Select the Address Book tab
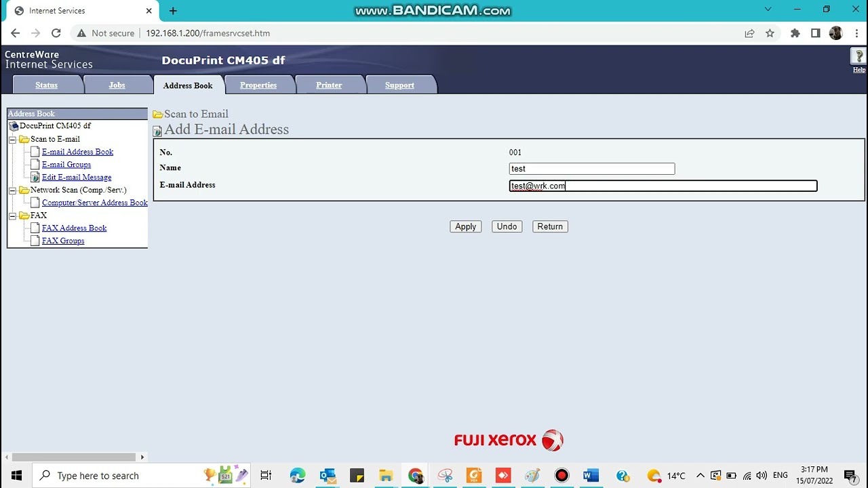Image resolution: width=868 pixels, height=488 pixels. click(188, 85)
